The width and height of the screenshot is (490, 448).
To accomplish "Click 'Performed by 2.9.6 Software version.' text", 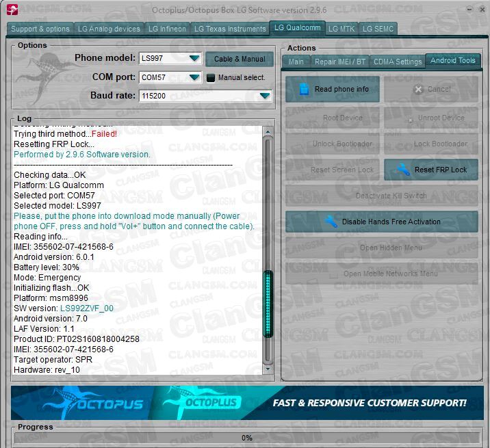I will pyautogui.click(x=82, y=155).
